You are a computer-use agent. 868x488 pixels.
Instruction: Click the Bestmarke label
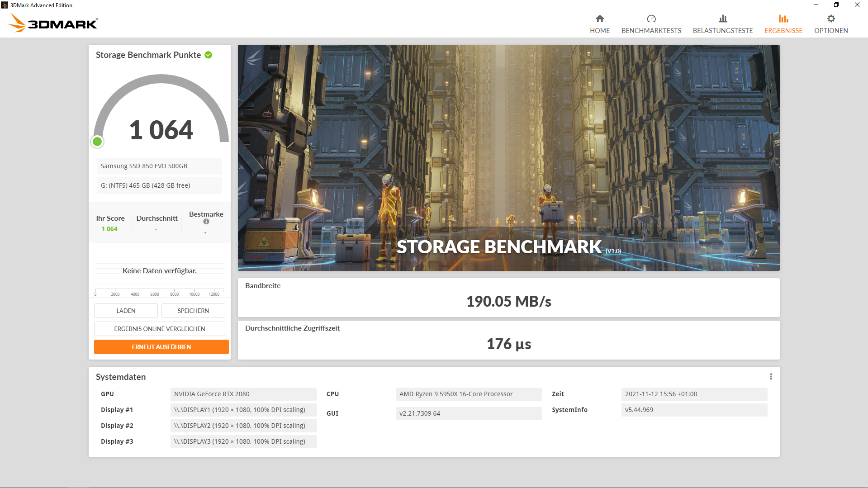pyautogui.click(x=206, y=214)
